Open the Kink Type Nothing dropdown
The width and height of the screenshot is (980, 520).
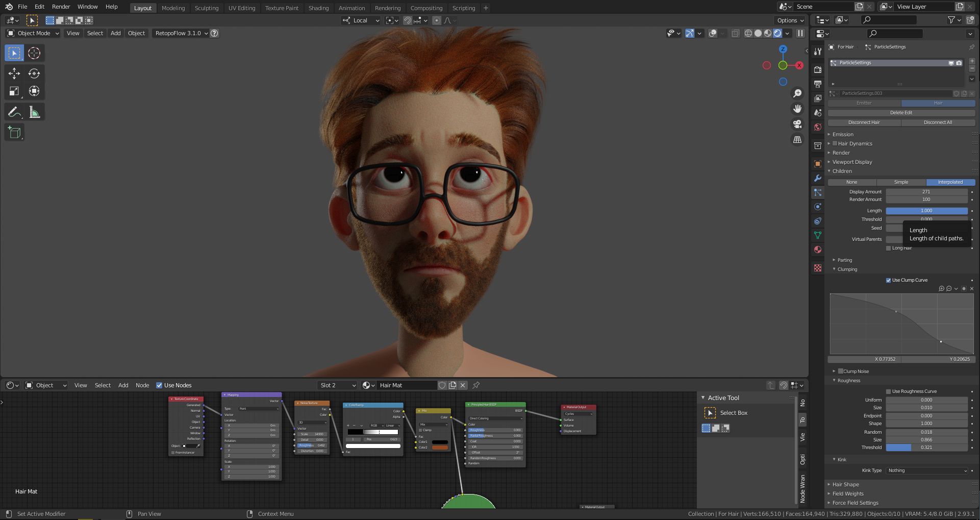click(926, 471)
